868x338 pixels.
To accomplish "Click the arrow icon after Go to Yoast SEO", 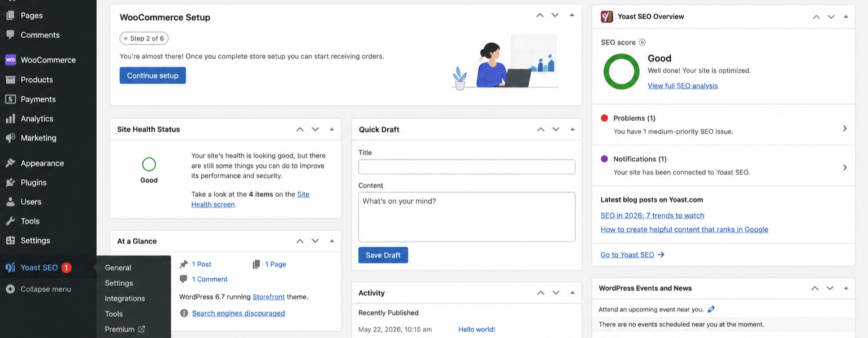I will [x=661, y=254].
